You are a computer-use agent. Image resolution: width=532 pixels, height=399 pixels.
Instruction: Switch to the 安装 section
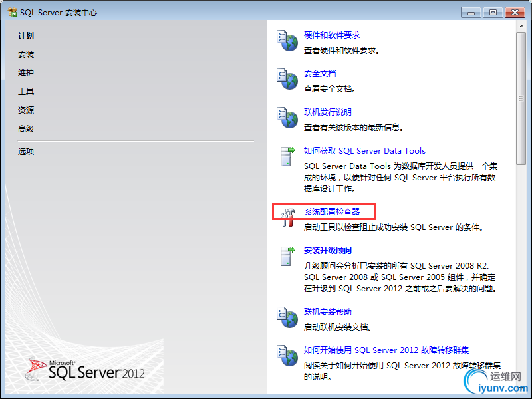pos(26,55)
